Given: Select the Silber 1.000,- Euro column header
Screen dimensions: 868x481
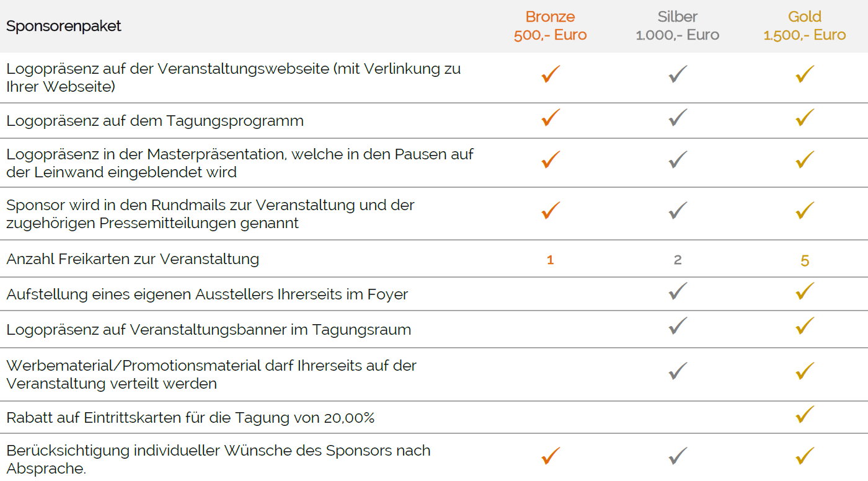Looking at the screenshot, I should click(678, 26).
